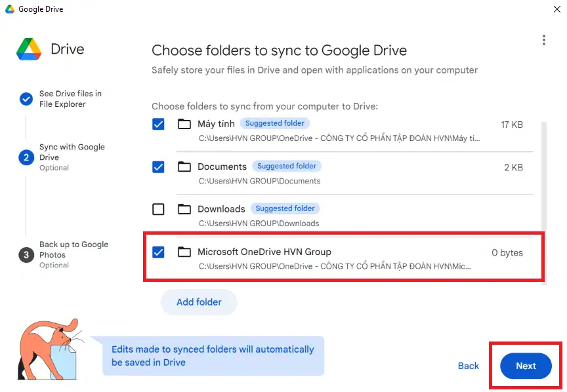Enable the Downloads folder checkbox
567x392 pixels.
[158, 209]
